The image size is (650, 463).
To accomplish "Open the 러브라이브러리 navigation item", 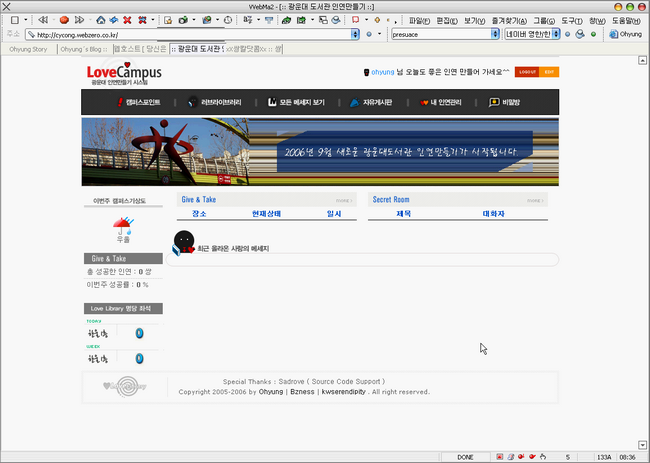I will pos(213,102).
